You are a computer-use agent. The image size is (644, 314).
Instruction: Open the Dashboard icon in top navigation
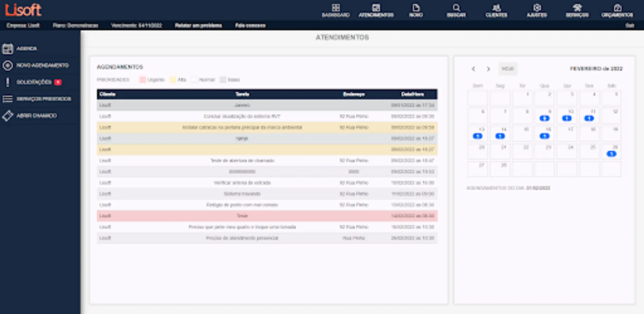click(x=335, y=10)
